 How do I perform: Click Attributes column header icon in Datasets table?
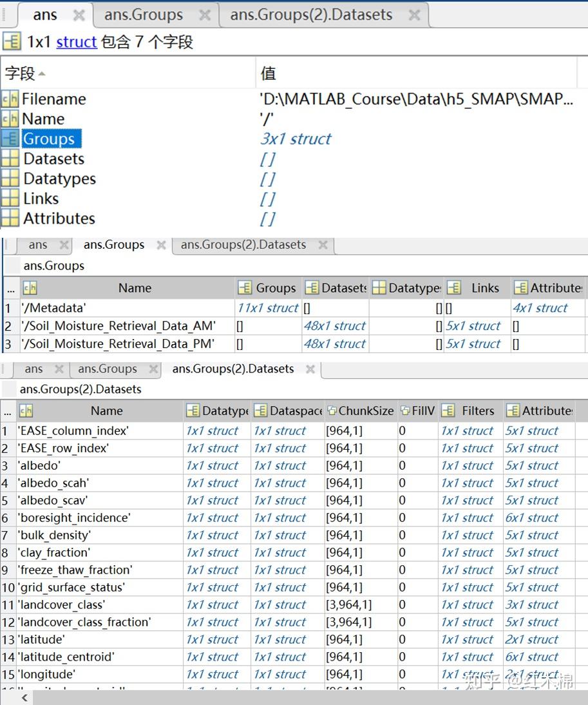coord(513,410)
